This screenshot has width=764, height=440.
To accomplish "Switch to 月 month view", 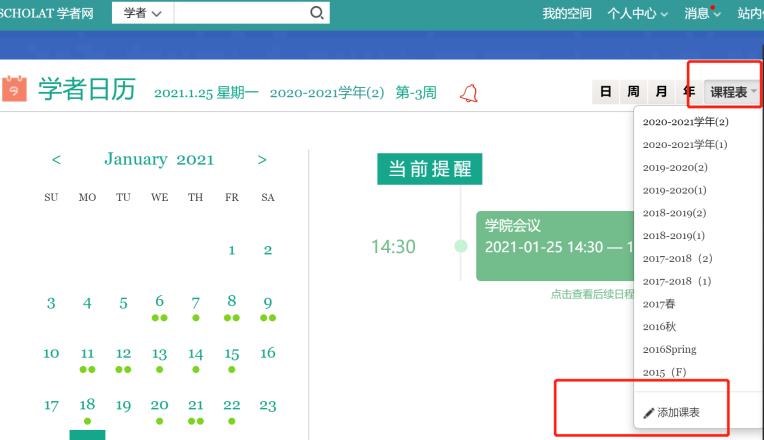I will [660, 92].
